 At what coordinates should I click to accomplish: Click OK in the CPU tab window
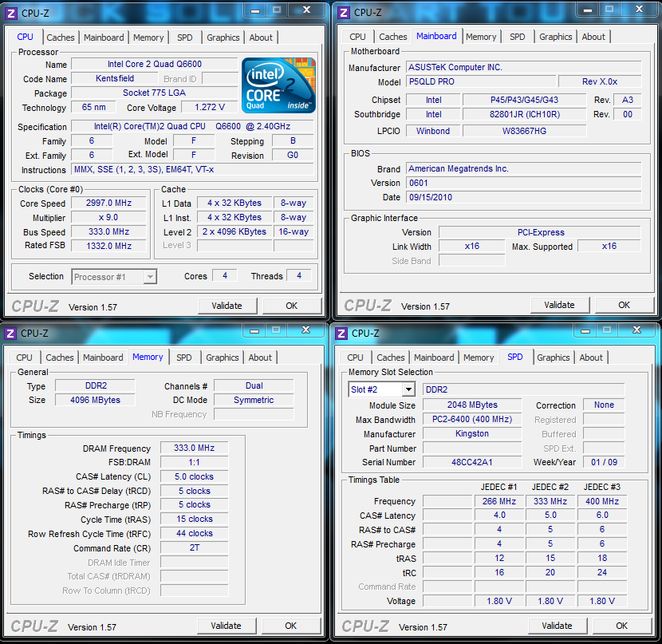(x=292, y=306)
